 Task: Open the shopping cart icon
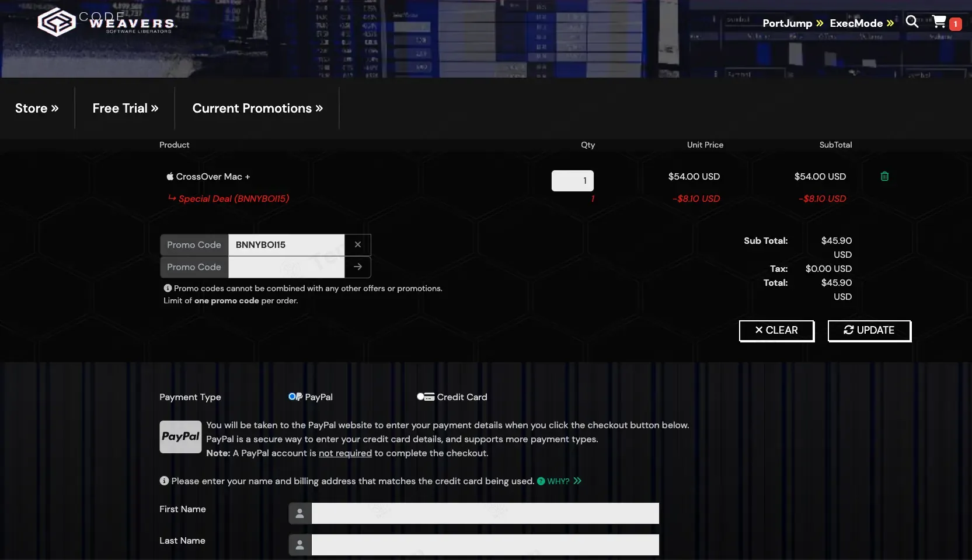point(939,22)
